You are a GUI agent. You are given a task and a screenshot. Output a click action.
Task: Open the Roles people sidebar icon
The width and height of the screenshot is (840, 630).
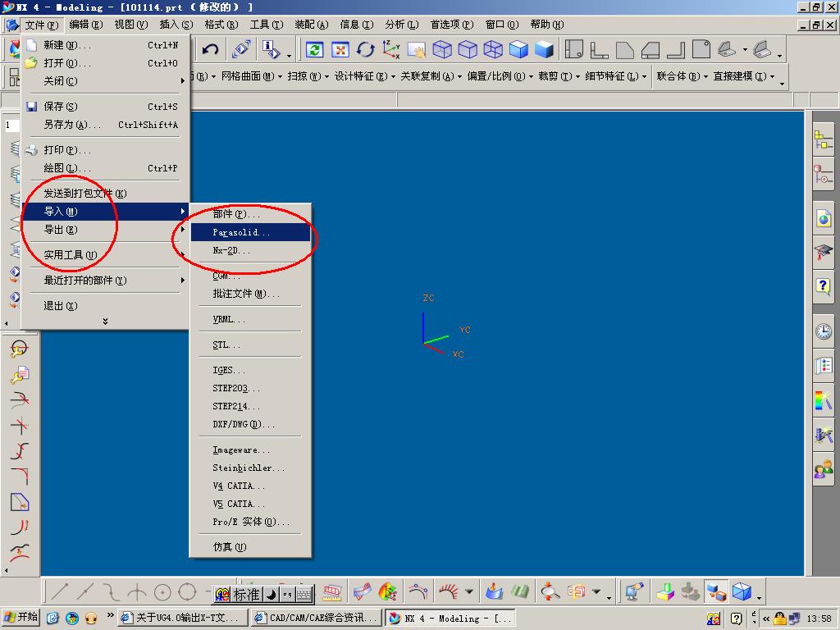824,470
